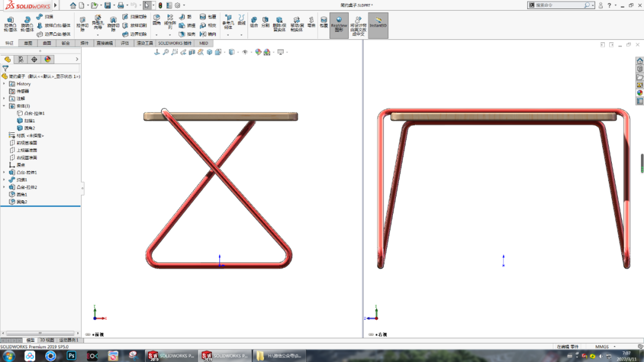644x362 pixels.
Task: Click the Print icon
Action: (120, 5)
